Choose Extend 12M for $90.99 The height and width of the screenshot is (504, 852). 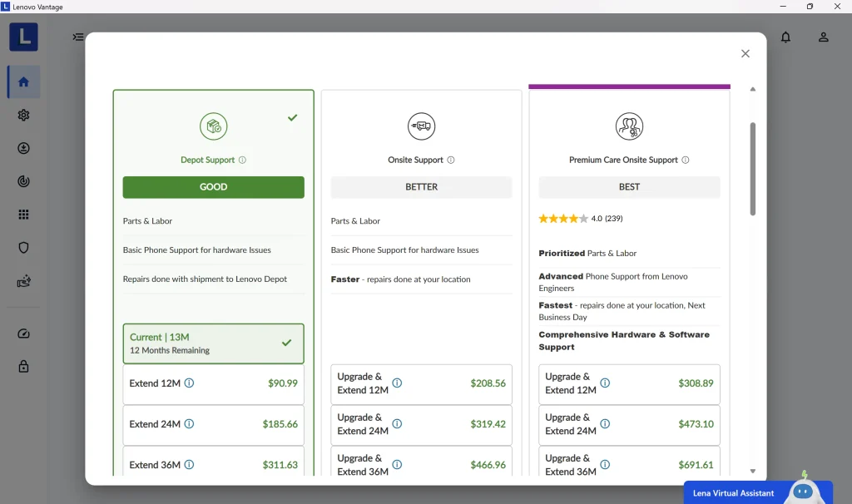coord(214,384)
